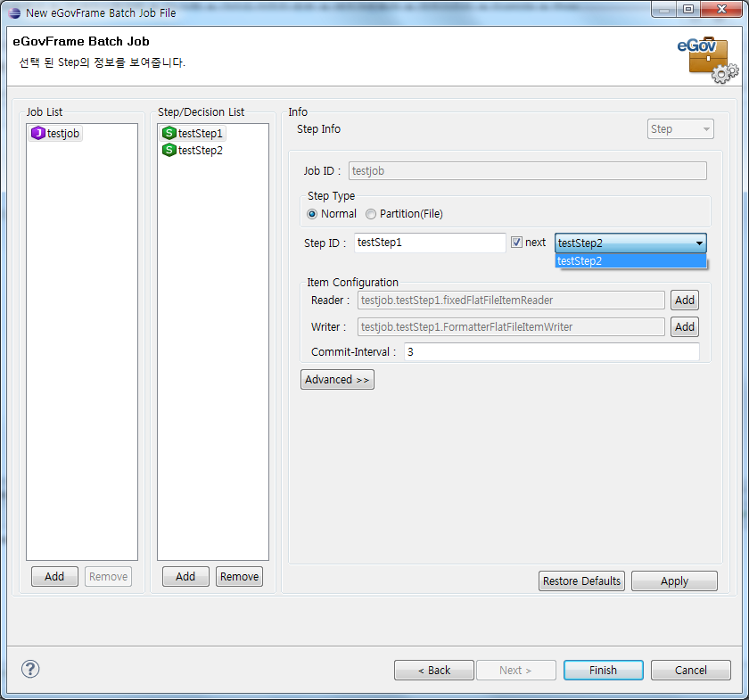
Task: Expand the Advanced >> section
Action: coord(337,379)
